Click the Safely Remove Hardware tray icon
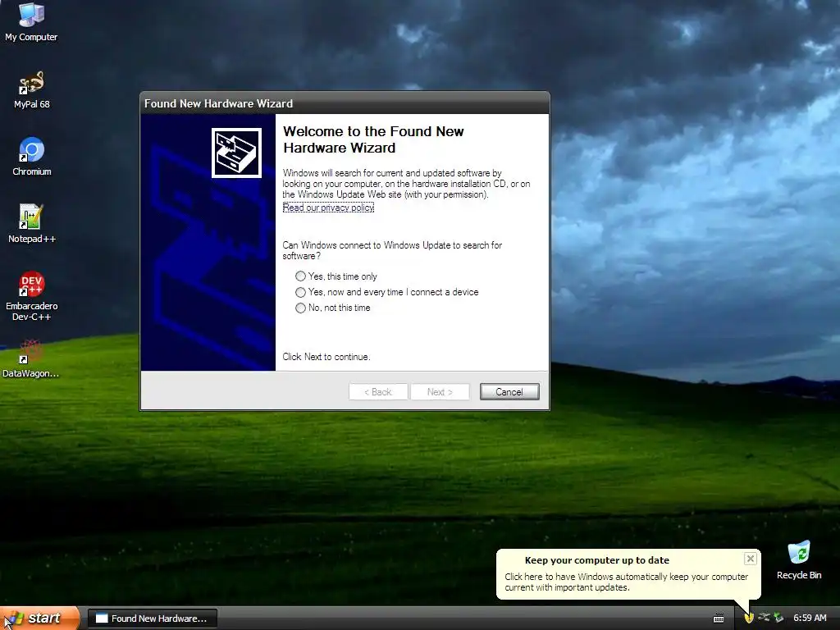Image resolution: width=840 pixels, height=630 pixels. [x=778, y=618]
